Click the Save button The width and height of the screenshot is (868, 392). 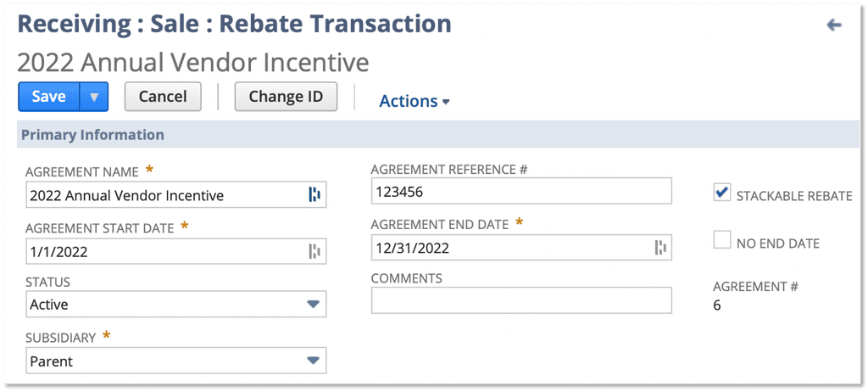[x=49, y=97]
